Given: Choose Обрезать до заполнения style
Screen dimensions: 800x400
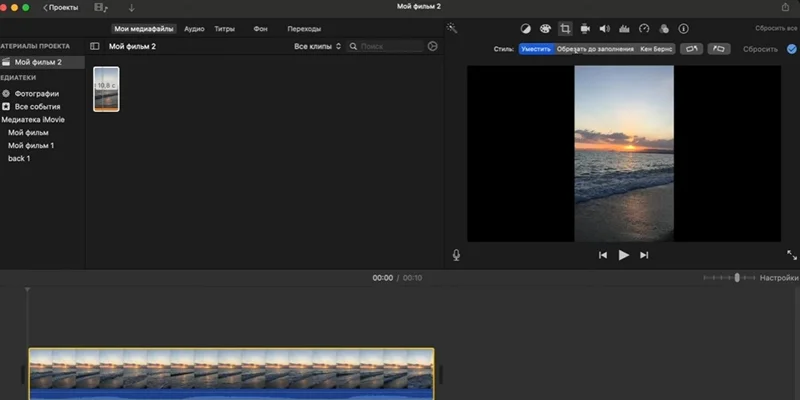Looking at the screenshot, I should click(595, 49).
